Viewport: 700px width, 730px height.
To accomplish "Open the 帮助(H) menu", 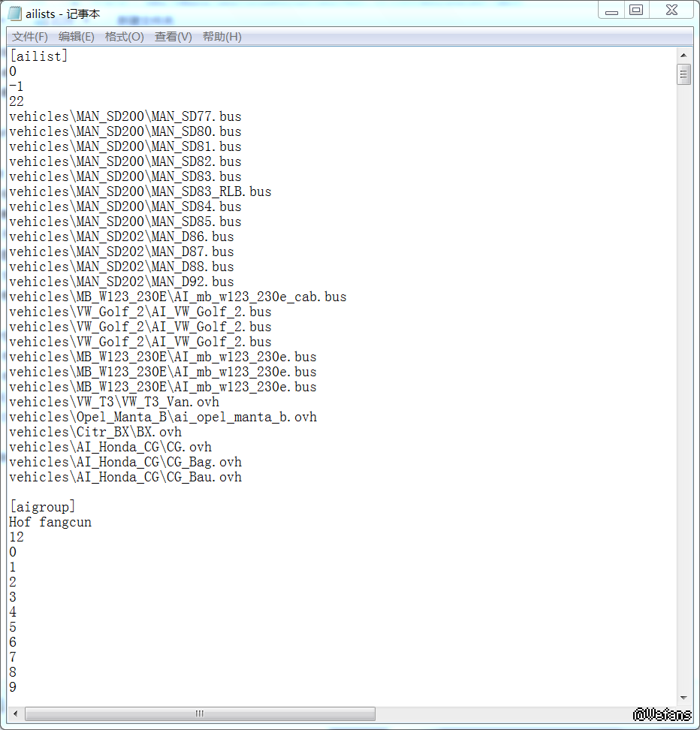I will click(222, 37).
